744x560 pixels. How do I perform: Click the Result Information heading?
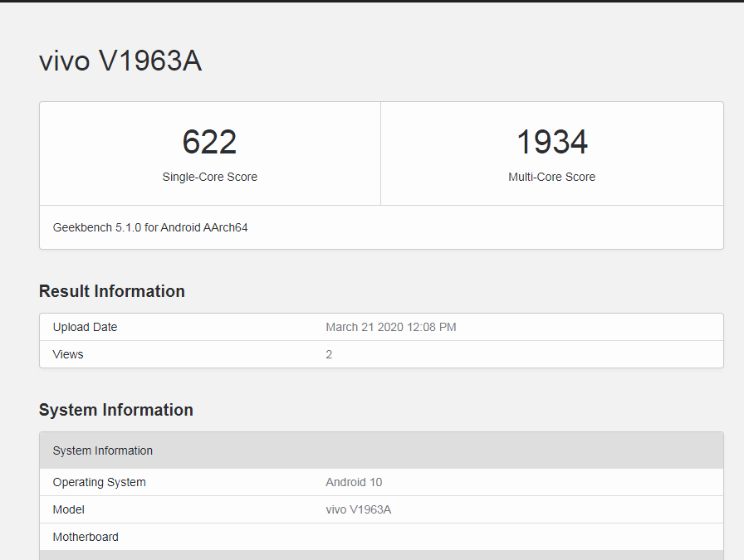[x=111, y=291]
